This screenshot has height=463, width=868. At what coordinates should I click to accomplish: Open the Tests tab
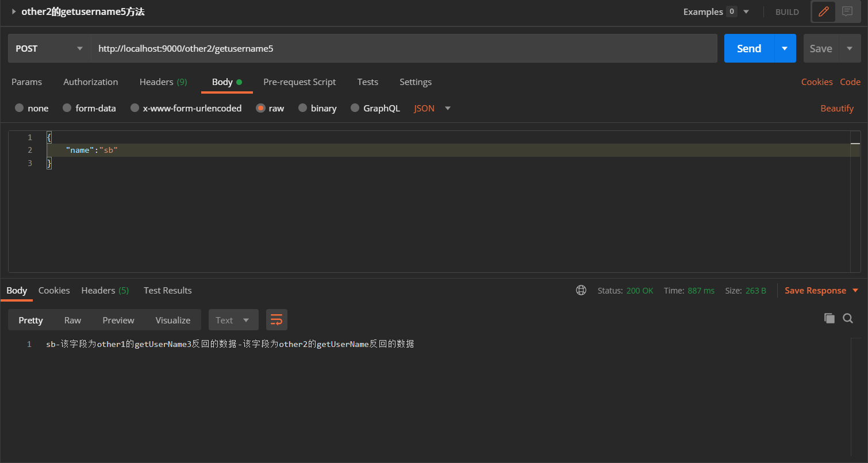pyautogui.click(x=367, y=82)
